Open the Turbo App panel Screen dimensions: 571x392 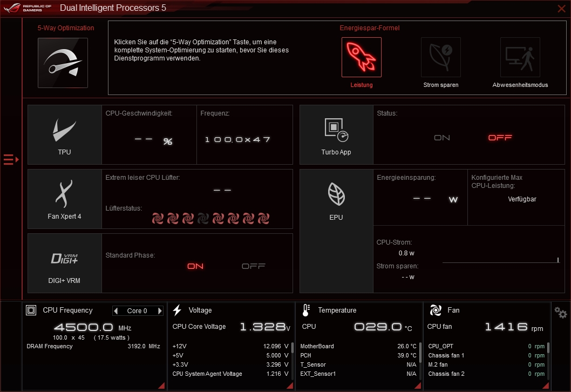tap(336, 135)
